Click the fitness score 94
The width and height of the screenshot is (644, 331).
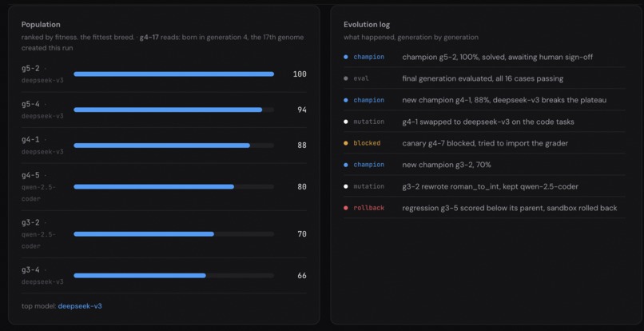[302, 110]
